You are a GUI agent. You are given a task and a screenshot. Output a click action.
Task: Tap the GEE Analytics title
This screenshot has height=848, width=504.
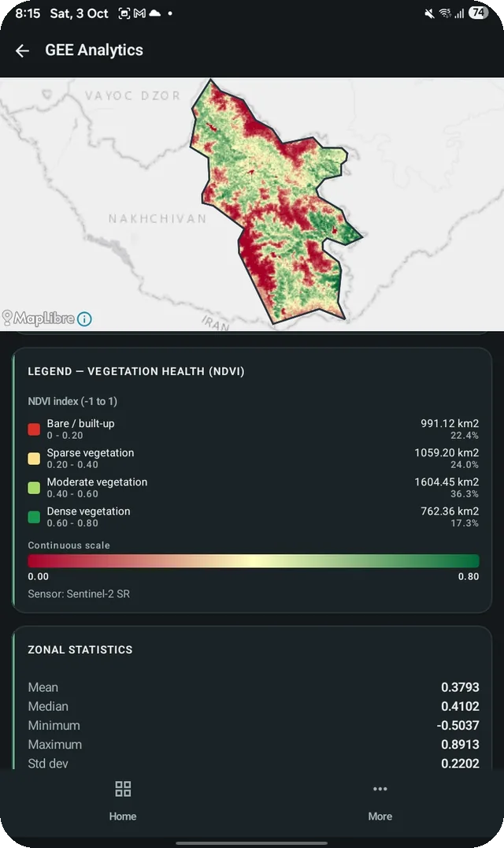94,50
